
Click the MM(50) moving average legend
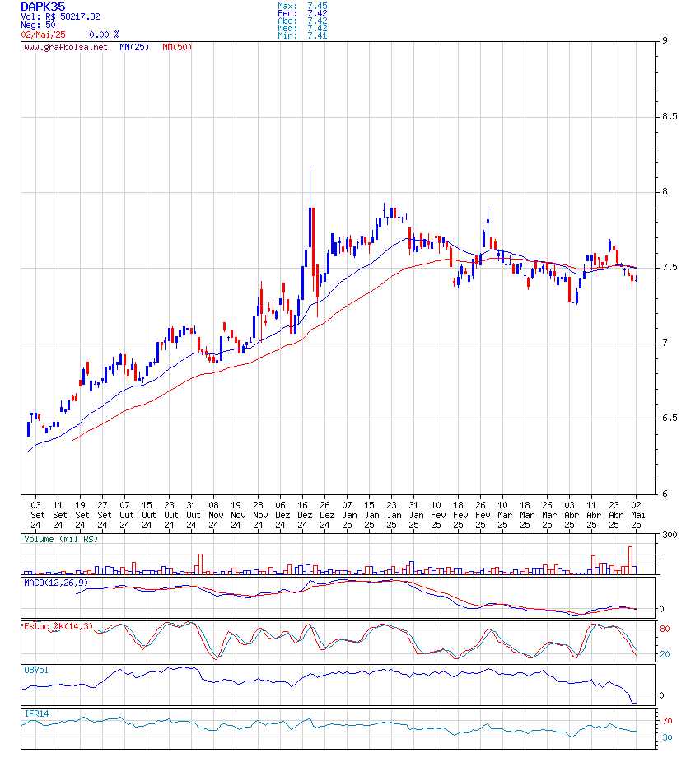[x=177, y=48]
